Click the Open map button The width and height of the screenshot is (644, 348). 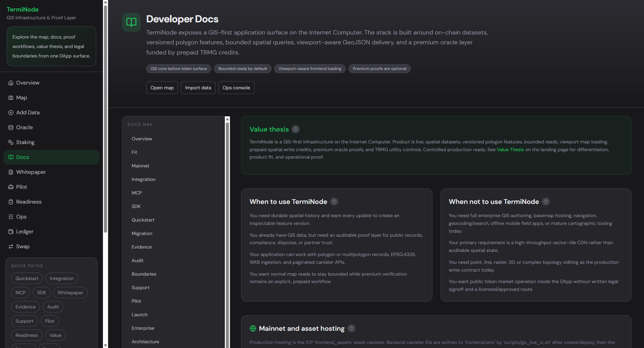click(x=162, y=88)
